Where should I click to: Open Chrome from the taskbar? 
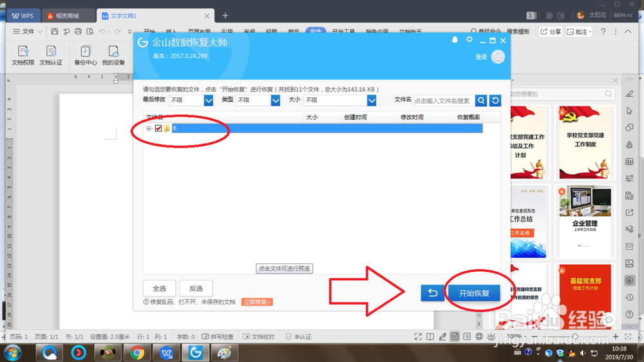[137, 352]
